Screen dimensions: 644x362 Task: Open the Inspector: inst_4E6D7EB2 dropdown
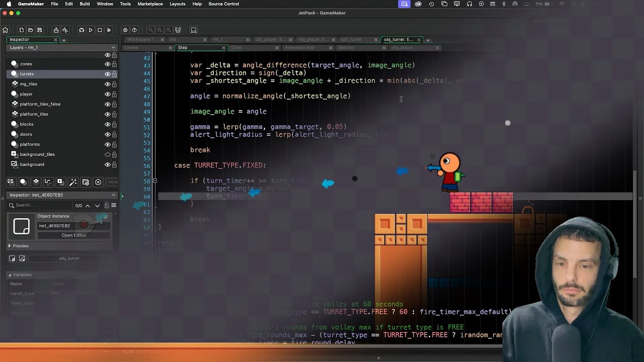point(113,195)
